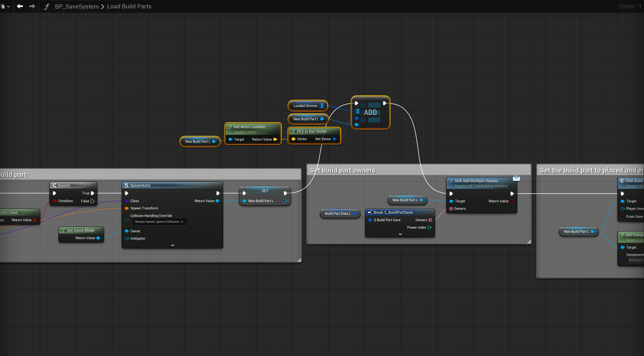Click the back navigation arrow
Screen dimensions: 644x356
pyautogui.click(x=20, y=6)
